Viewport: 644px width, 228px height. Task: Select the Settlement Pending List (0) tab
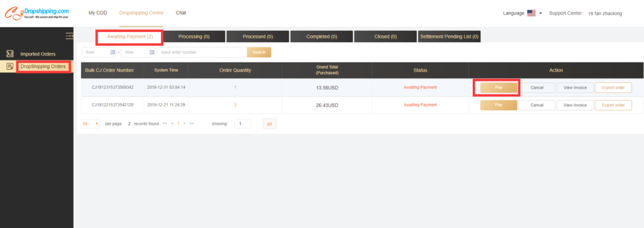click(449, 37)
